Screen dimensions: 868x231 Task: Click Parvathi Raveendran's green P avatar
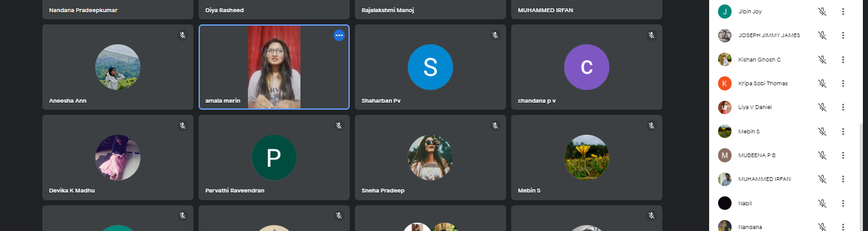pyautogui.click(x=274, y=158)
